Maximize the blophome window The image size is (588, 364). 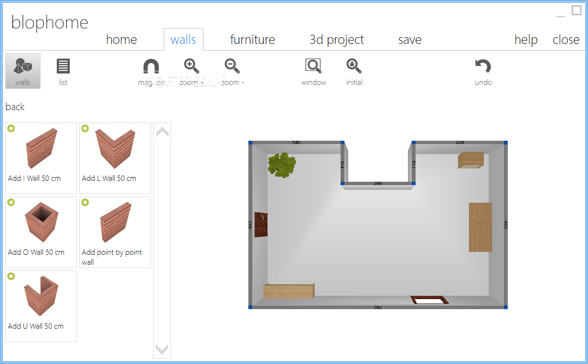coord(577,10)
